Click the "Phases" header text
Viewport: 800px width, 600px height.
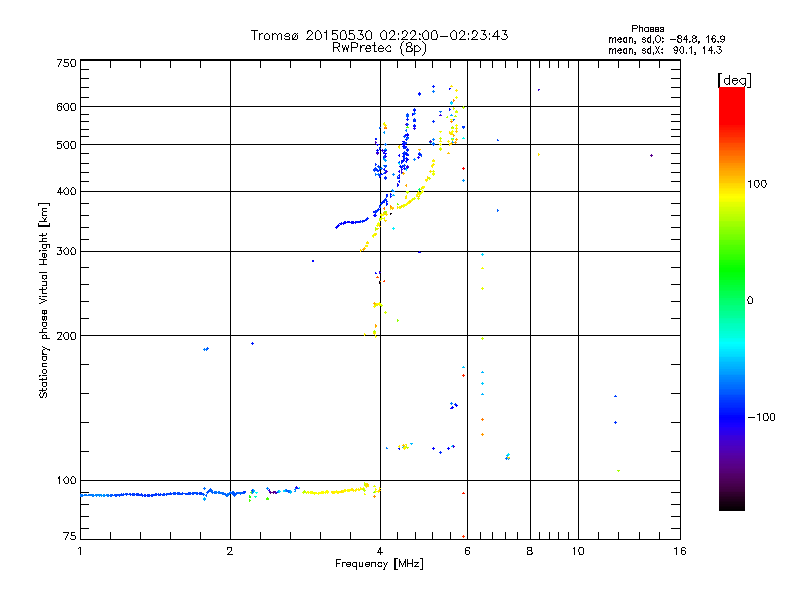(647, 29)
